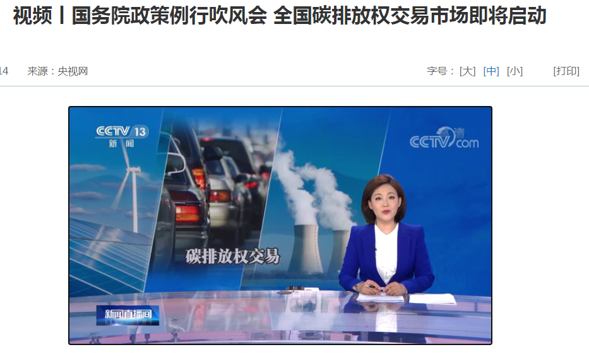Click the 来源：央视网 source text
The height and width of the screenshot is (364, 589).
[x=57, y=71]
